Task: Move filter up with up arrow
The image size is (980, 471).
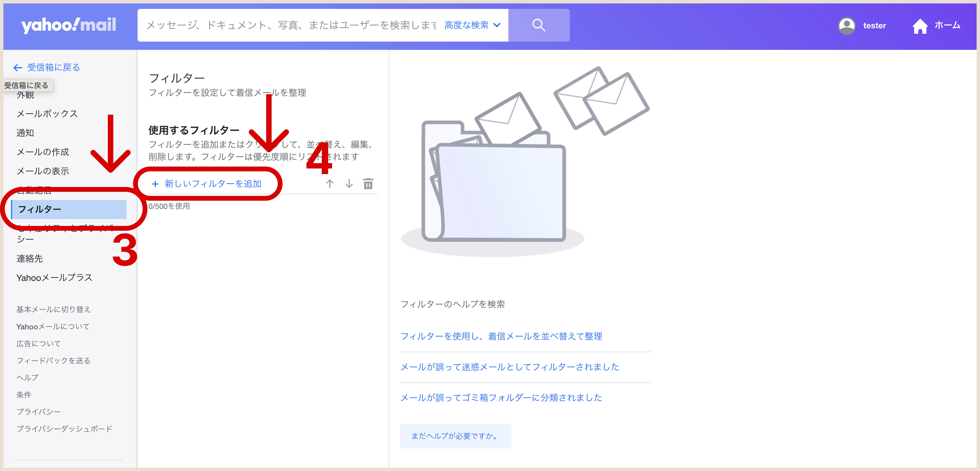Action: (329, 184)
